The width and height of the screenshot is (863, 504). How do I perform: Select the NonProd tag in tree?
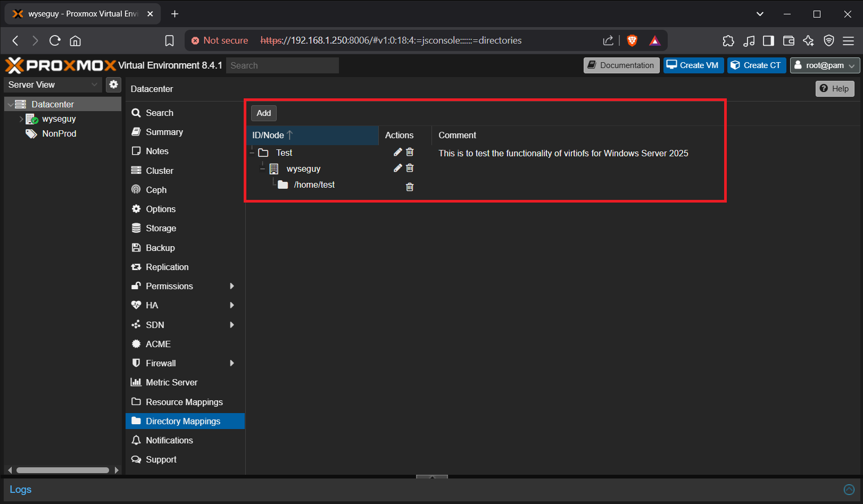coord(59,133)
